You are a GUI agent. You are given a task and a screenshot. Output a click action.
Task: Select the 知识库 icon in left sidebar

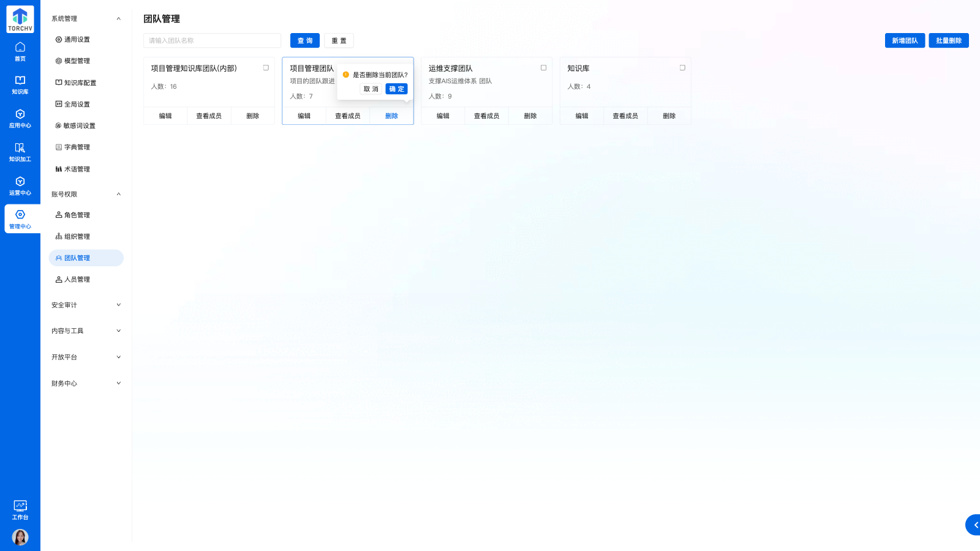[x=20, y=85]
